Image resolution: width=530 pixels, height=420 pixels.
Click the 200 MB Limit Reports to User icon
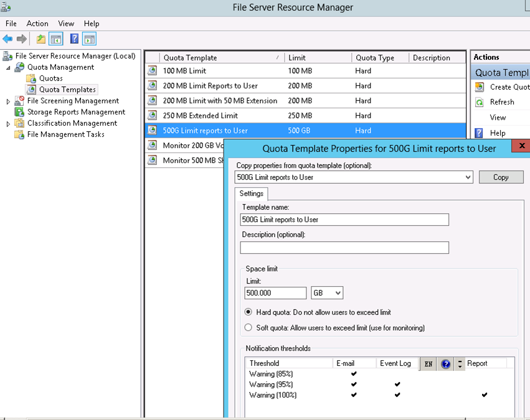(x=153, y=85)
